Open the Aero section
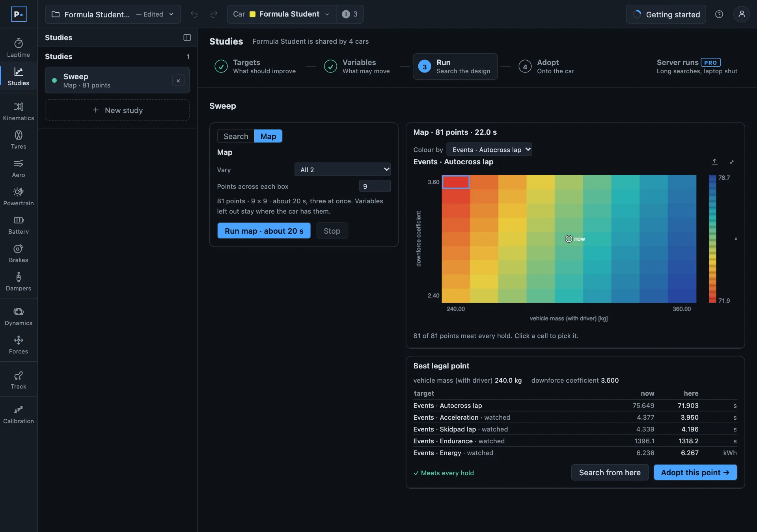 [19, 168]
